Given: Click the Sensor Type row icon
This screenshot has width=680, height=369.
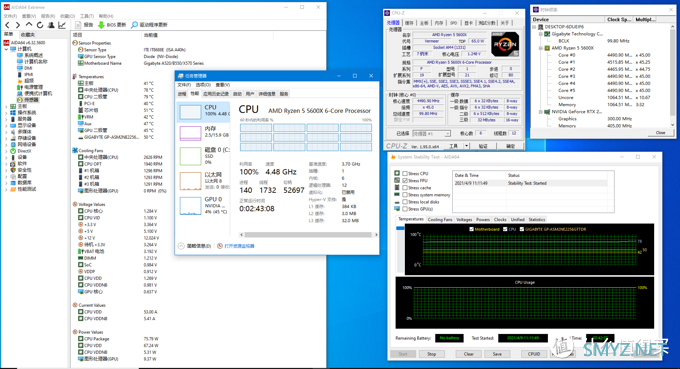Looking at the screenshot, I should point(80,50).
